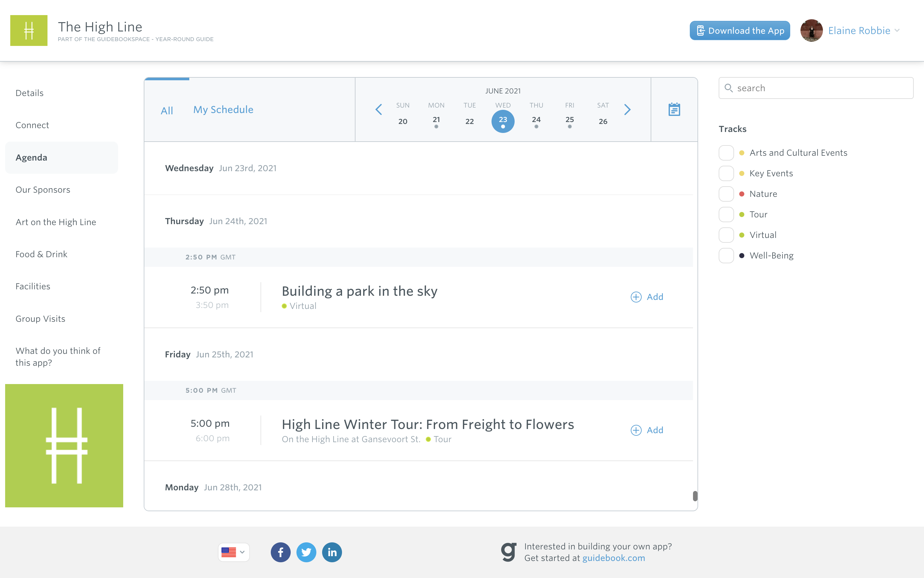Click the 'The High Line' header title
The height and width of the screenshot is (578, 924).
tap(100, 27)
